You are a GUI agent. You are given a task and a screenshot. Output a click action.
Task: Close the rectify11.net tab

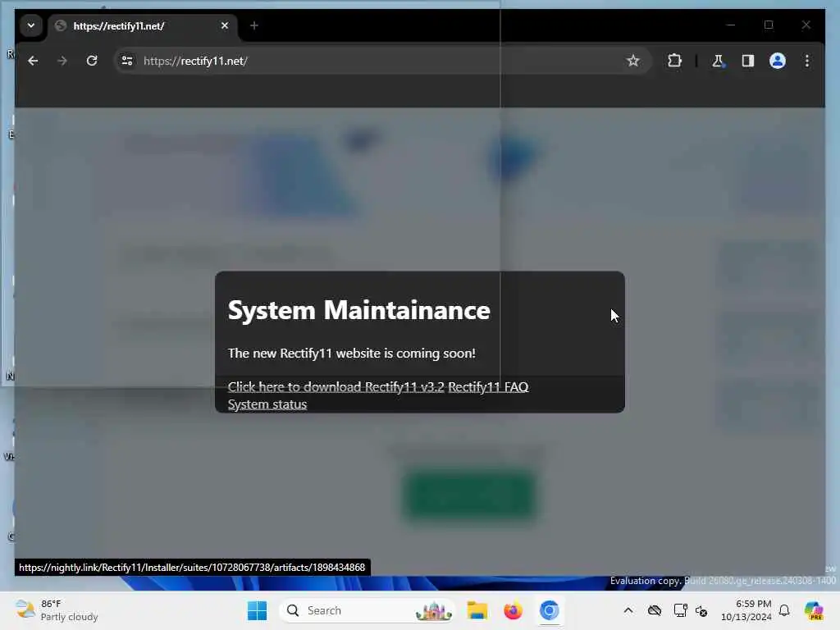point(225,25)
